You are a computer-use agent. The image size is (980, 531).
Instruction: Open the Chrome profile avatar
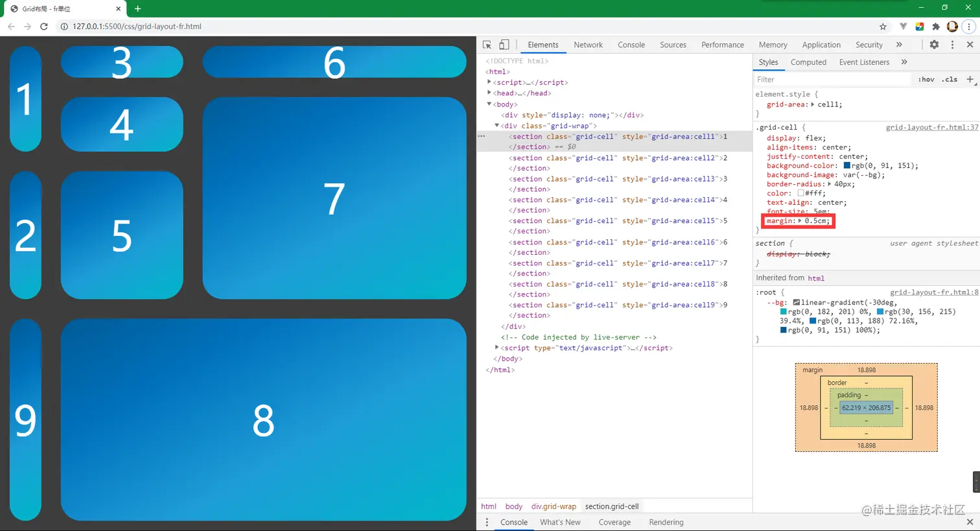pyautogui.click(x=952, y=27)
